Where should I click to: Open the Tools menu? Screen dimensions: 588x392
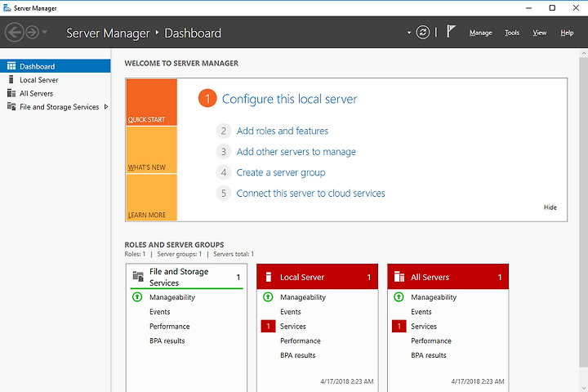pos(512,33)
